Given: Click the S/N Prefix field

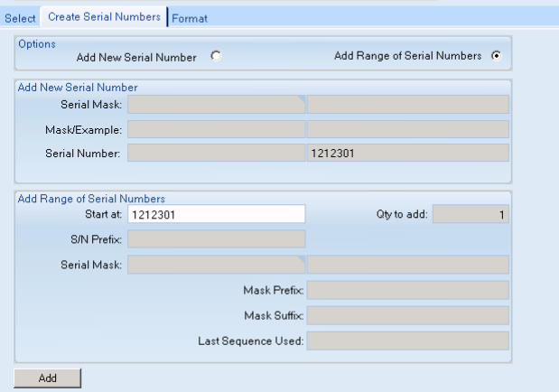Looking at the screenshot, I should pyautogui.click(x=217, y=239).
